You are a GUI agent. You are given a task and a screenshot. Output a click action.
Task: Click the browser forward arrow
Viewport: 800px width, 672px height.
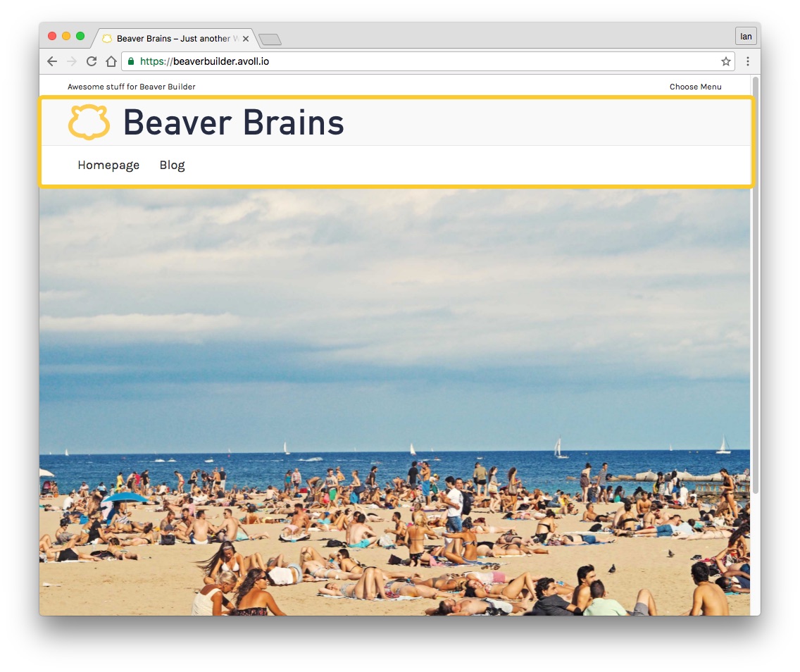(72, 61)
